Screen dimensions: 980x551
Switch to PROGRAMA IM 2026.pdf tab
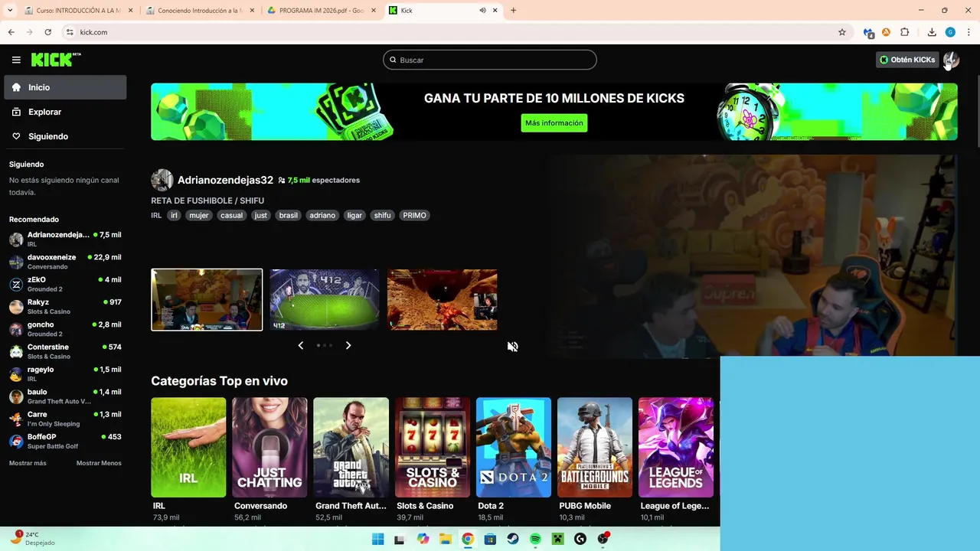point(322,11)
